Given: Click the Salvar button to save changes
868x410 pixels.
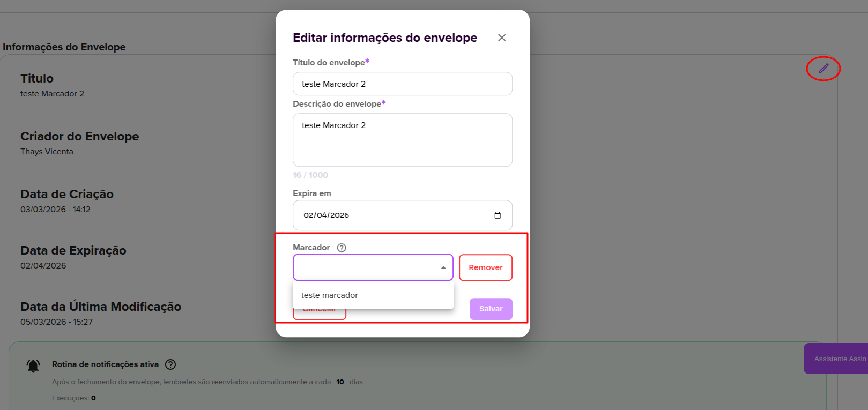Looking at the screenshot, I should click(490, 309).
